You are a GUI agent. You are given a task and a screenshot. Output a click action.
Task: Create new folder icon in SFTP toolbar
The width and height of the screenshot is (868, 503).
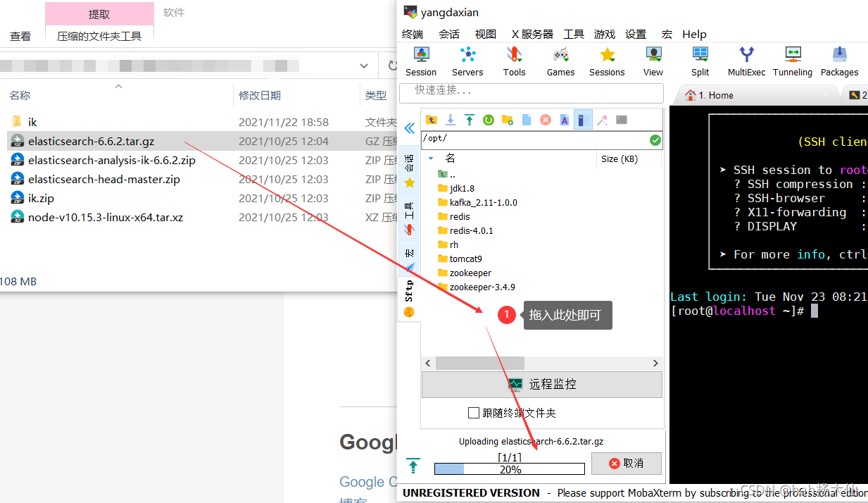tap(508, 120)
